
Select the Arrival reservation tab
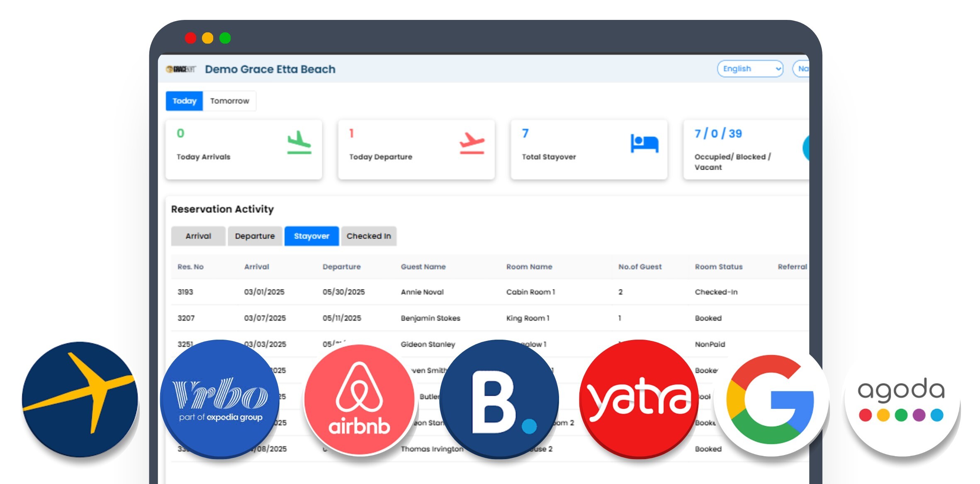tap(198, 236)
